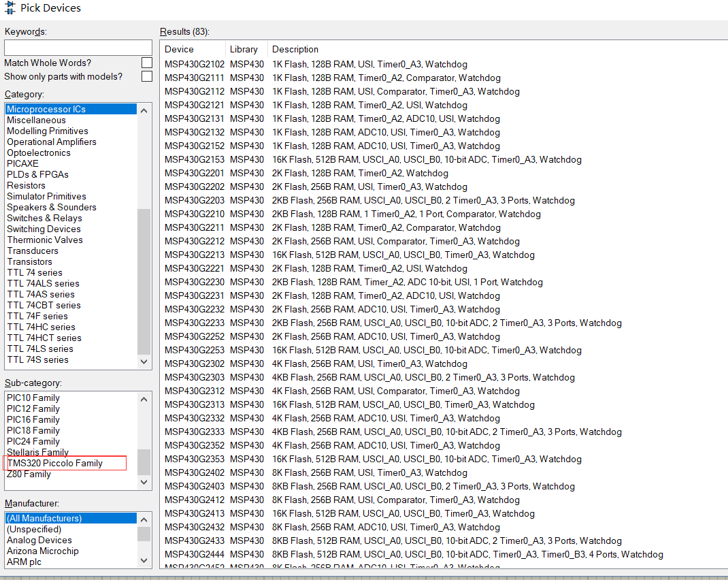Select Simulator Primitives category
The height and width of the screenshot is (580, 728).
coord(46,196)
